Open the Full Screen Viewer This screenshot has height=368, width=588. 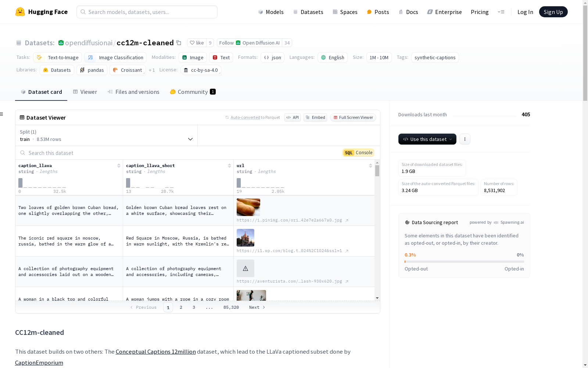tap(353, 117)
